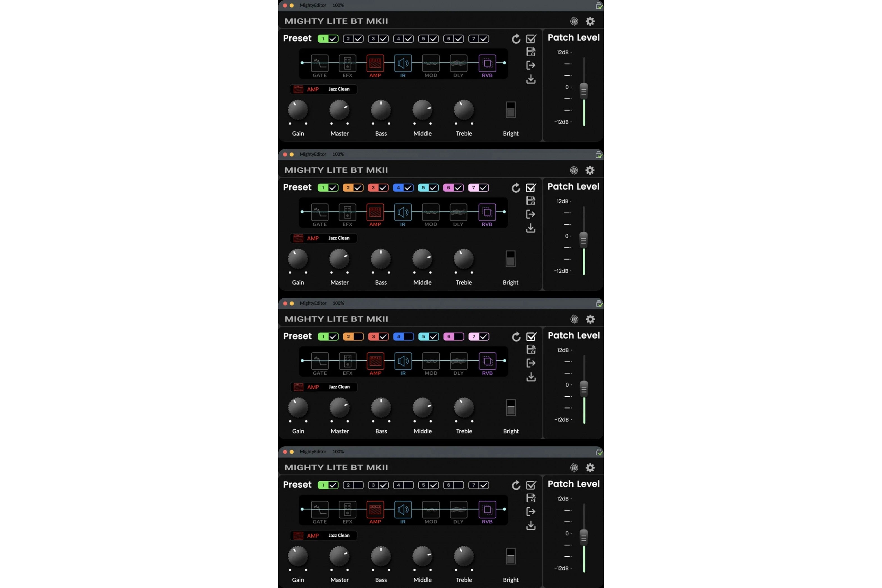Screen dimensions: 882x588
Task: Select green preset 1 in the bottom window
Action: (x=323, y=485)
